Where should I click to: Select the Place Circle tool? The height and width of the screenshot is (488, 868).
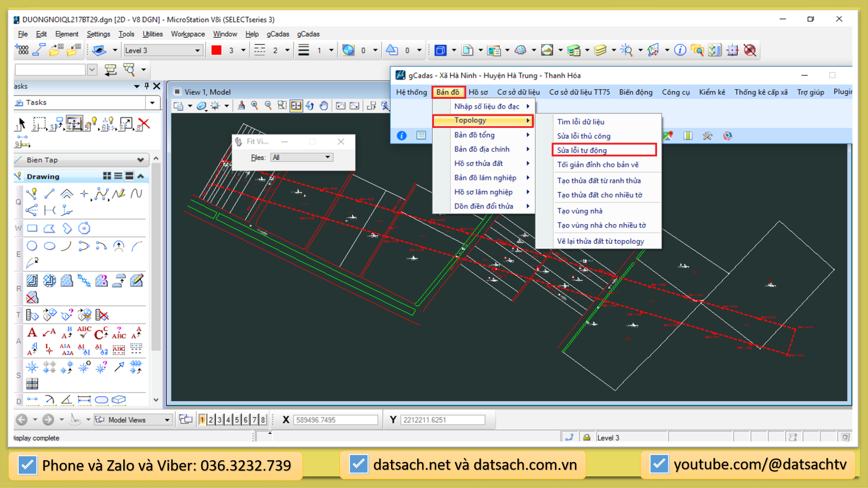(x=32, y=246)
